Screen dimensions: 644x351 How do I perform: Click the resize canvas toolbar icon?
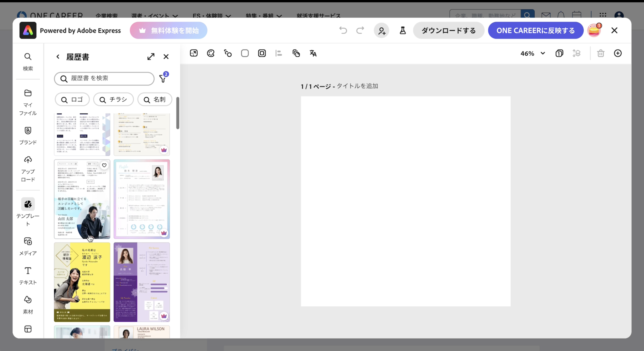(x=194, y=53)
